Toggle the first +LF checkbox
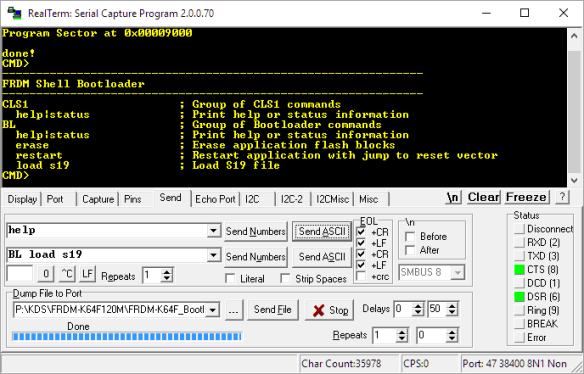The width and height of the screenshot is (584, 374). pyautogui.click(x=361, y=243)
